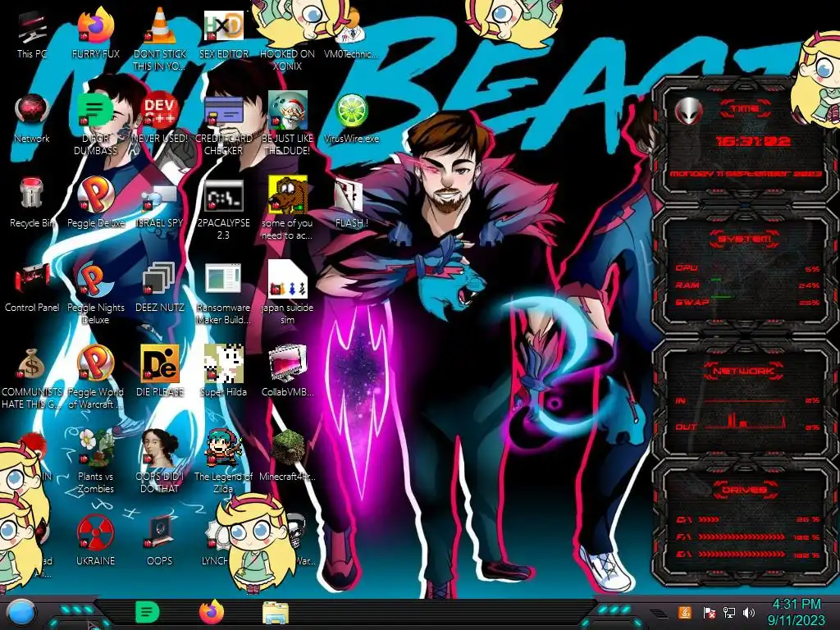Launch the VirusWire.exe lime icon
Image resolution: width=840 pixels, height=630 pixels.
(x=351, y=119)
